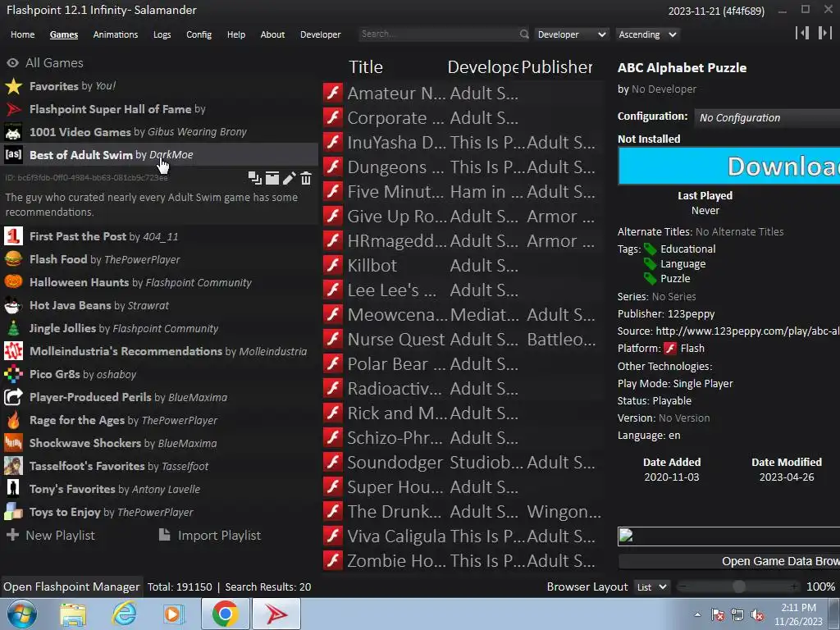Open the Home tab

(22, 34)
